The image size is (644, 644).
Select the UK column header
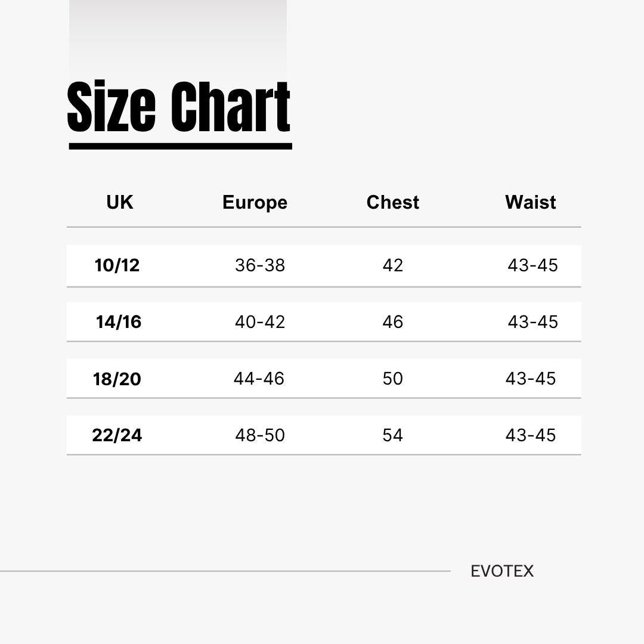119,202
